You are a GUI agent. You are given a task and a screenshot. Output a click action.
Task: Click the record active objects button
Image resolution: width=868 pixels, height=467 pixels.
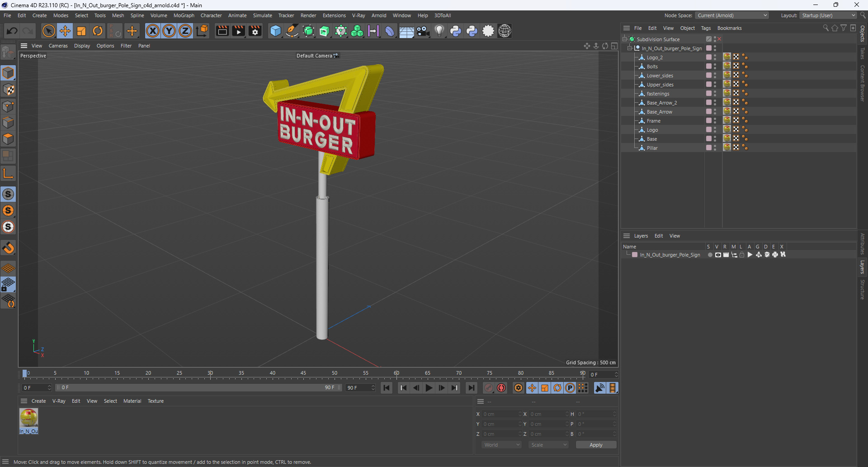[489, 388]
